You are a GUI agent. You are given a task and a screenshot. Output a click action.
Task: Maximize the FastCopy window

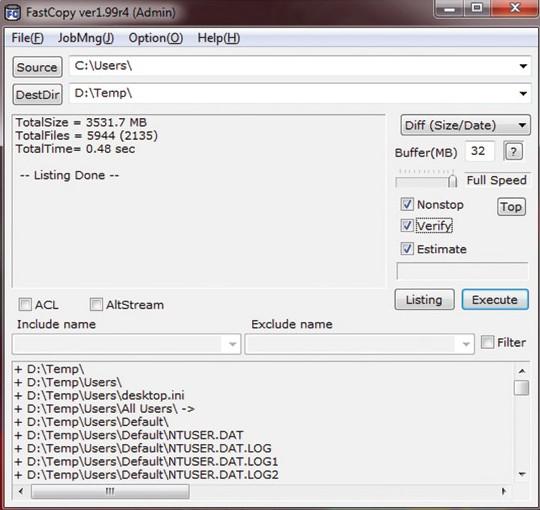coord(477,8)
